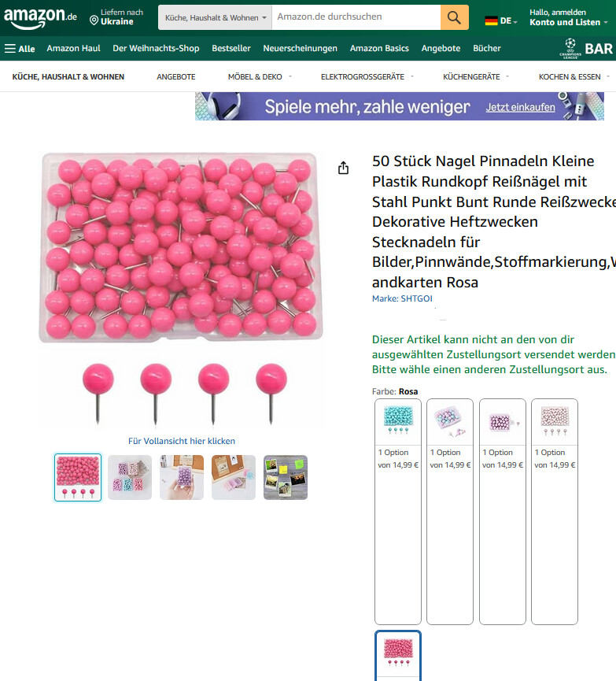
Task: Choose the white pins color option
Action: pyautogui.click(x=555, y=511)
